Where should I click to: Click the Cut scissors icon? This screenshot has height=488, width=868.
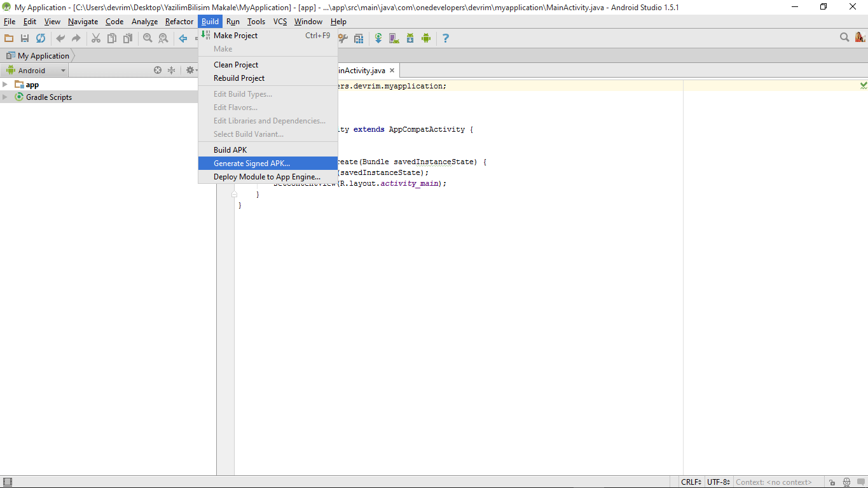click(x=96, y=38)
